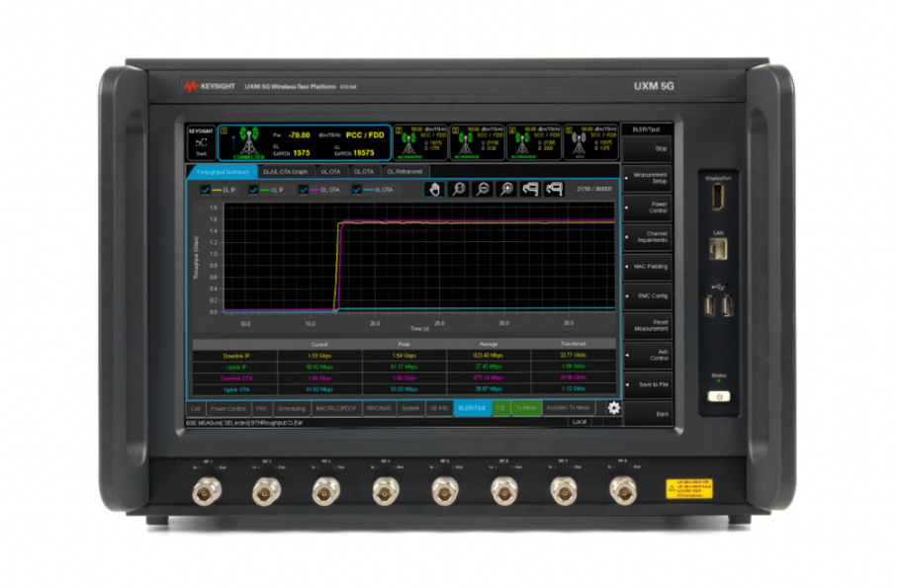Open the settings gear icon
Image resolution: width=897 pixels, height=588 pixels.
click(x=614, y=407)
